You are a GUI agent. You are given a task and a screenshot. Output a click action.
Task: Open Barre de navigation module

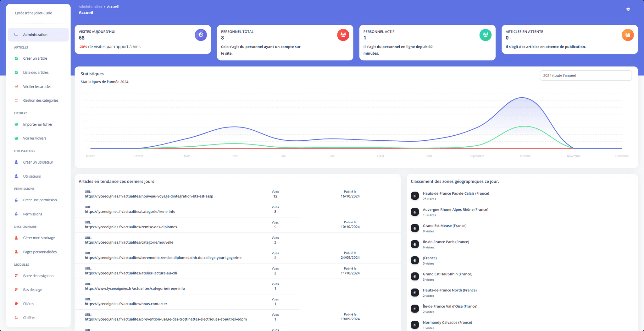[x=38, y=276]
